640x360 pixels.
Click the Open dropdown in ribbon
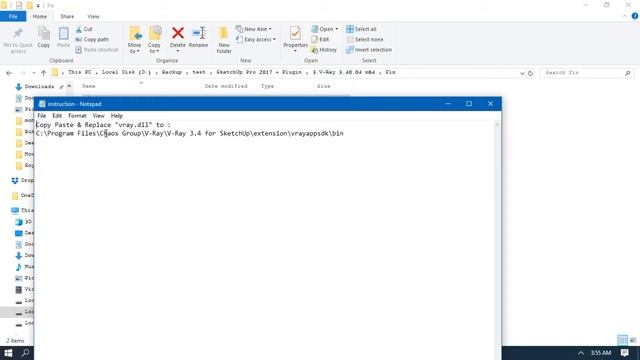(324, 29)
